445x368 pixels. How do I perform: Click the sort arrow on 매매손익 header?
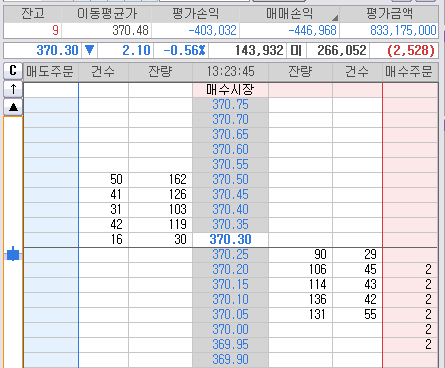point(335,18)
